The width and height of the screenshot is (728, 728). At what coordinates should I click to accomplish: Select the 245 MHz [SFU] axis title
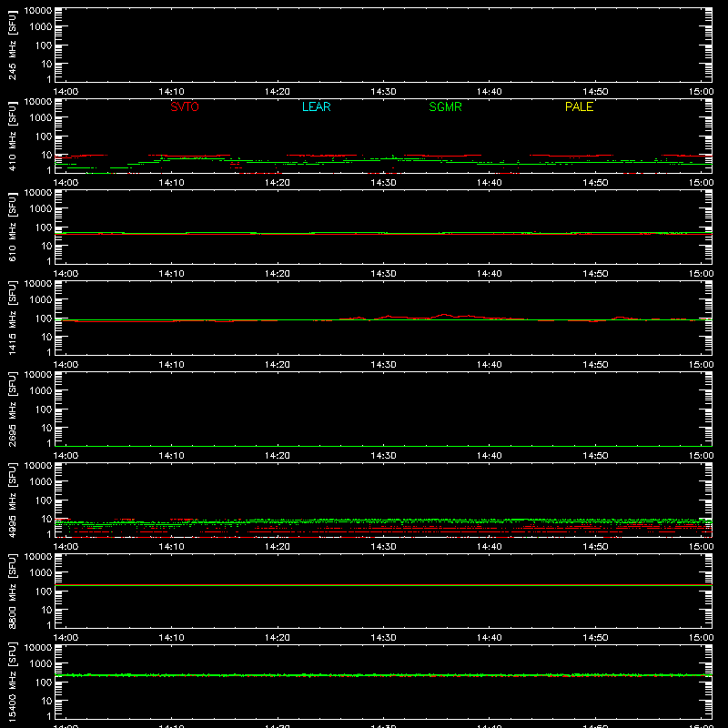(12, 45)
